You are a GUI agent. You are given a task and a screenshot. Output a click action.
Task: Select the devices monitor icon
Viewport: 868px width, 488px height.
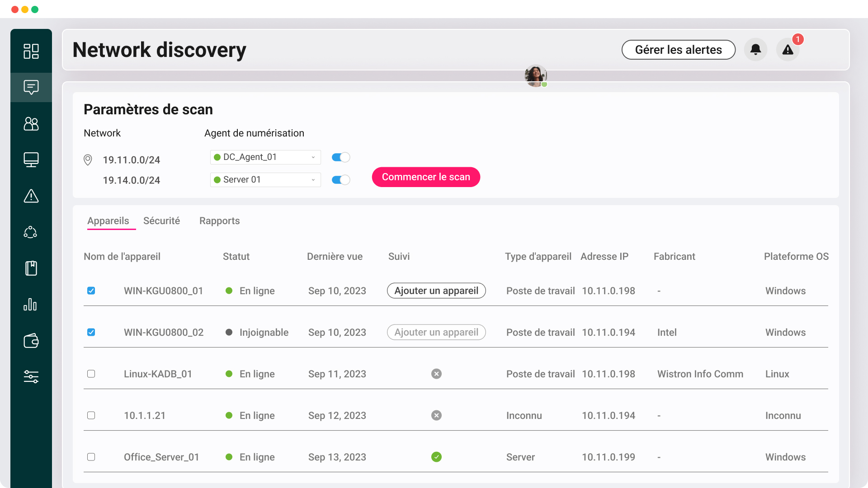(x=31, y=160)
